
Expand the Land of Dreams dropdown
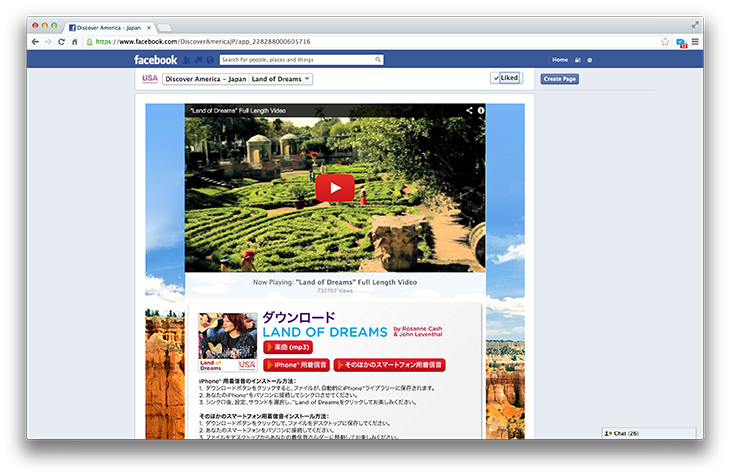(280, 79)
